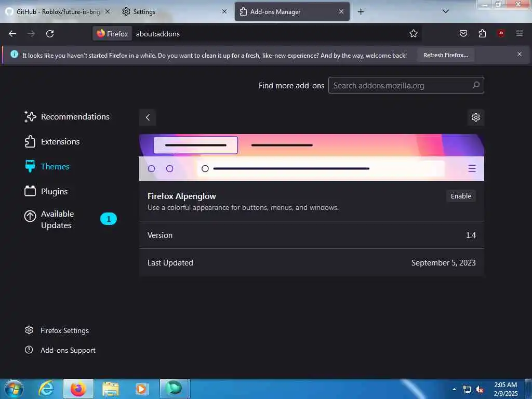532x399 pixels.
Task: Open the Pocket save icon
Action: [463, 33]
